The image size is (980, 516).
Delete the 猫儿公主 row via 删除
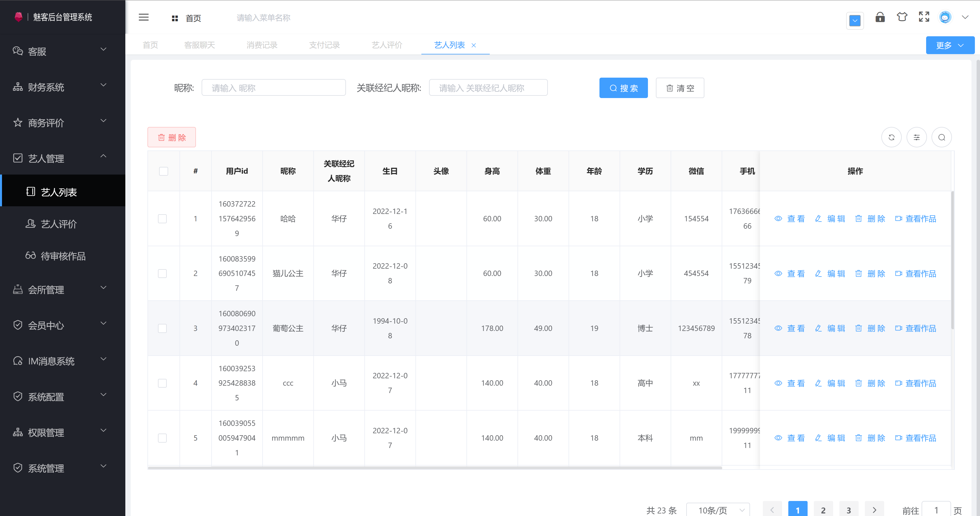click(x=870, y=273)
